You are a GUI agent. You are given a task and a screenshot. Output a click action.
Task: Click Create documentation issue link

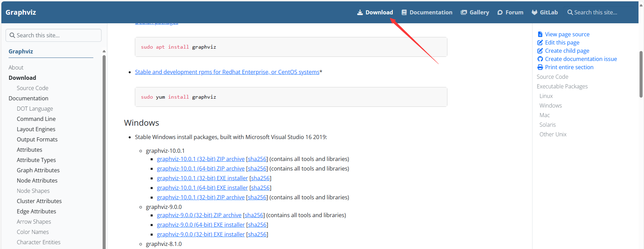coord(581,59)
